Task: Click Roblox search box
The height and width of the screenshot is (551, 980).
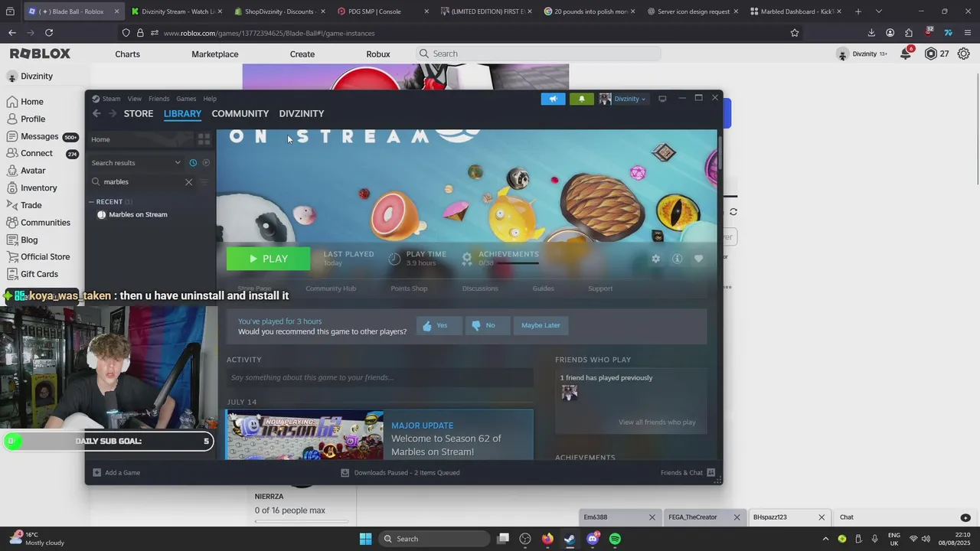Action: pyautogui.click(x=538, y=54)
